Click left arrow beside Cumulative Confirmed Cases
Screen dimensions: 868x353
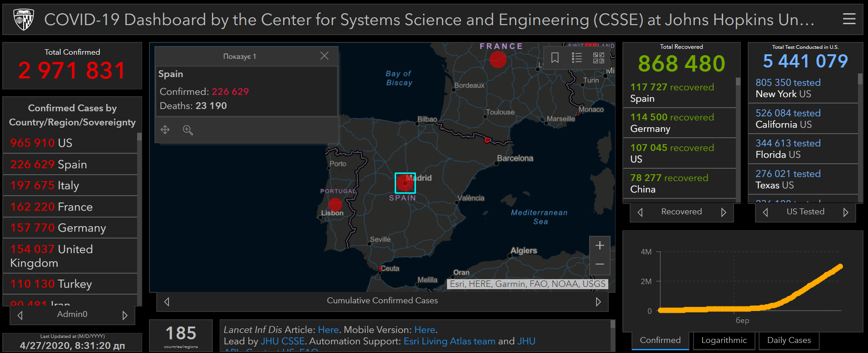(167, 301)
